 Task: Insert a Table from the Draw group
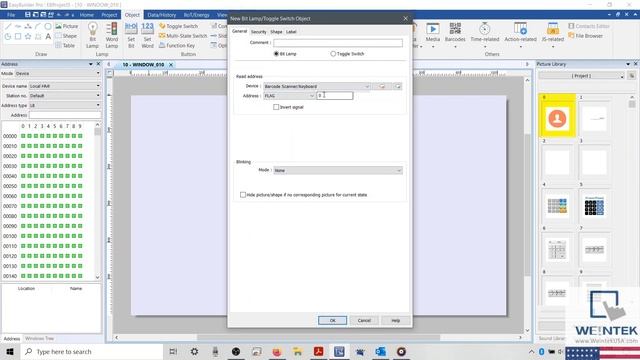click(65, 46)
